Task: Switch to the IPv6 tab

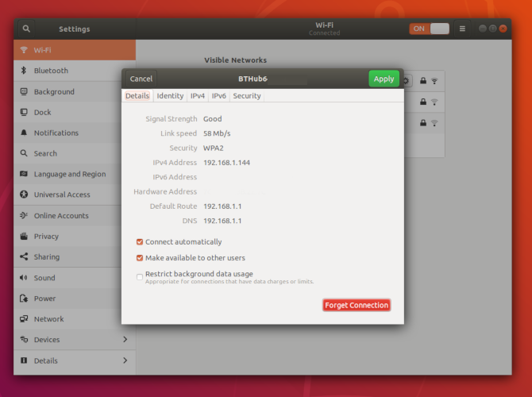Action: pyautogui.click(x=219, y=96)
